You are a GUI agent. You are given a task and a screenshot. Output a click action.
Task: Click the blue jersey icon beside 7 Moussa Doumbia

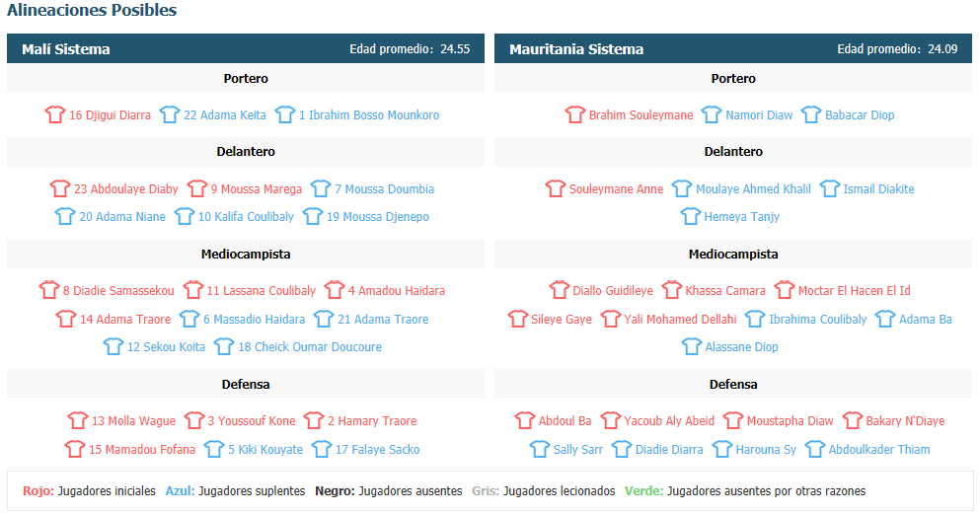click(321, 188)
